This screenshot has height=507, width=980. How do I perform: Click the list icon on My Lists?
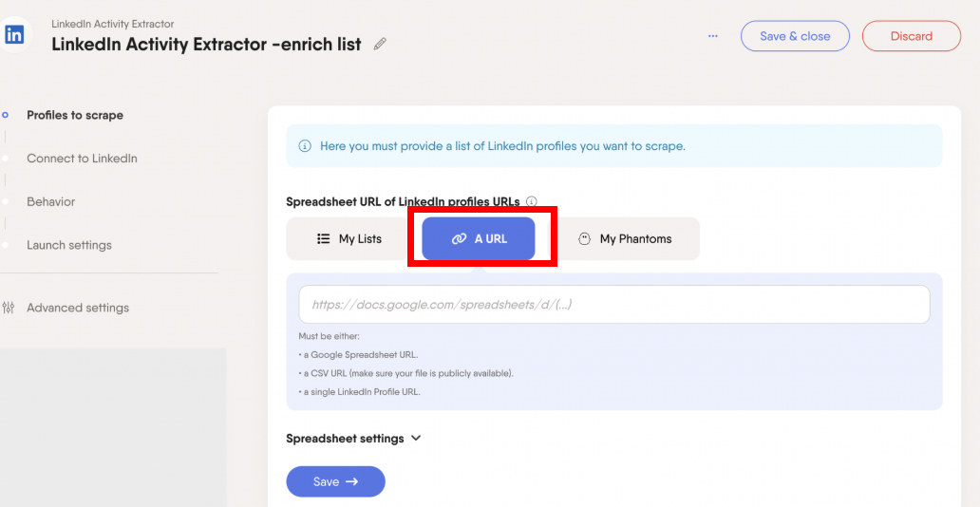[x=323, y=239]
